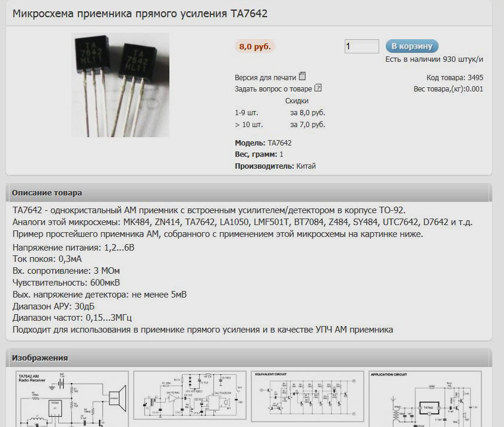Open the Application Circuit thumbnail
Viewport: 504px width, 427px height.
pyautogui.click(x=426, y=398)
